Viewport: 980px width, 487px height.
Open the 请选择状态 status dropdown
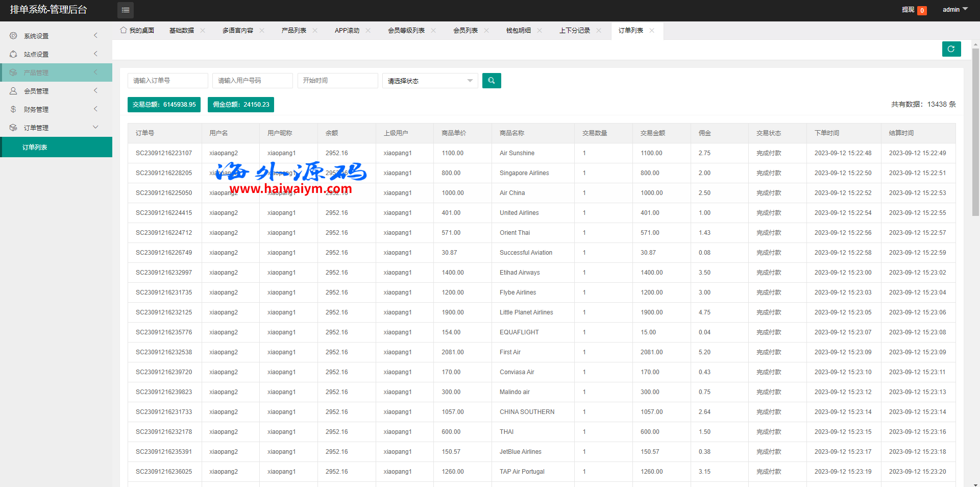click(430, 81)
